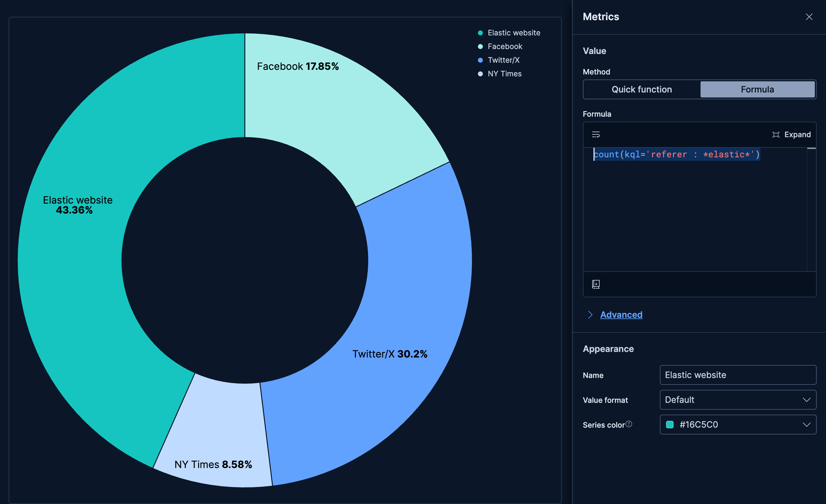Image resolution: width=826 pixels, height=504 pixels.
Task: Toggle the NY Times legend entry
Action: pos(505,74)
